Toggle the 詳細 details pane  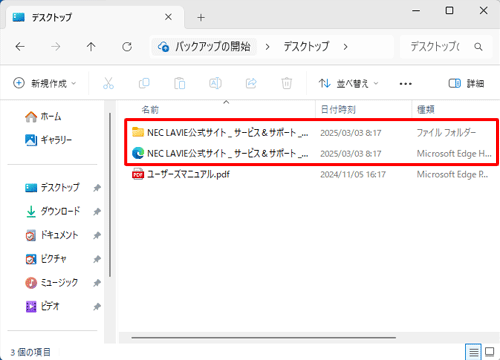(466, 83)
